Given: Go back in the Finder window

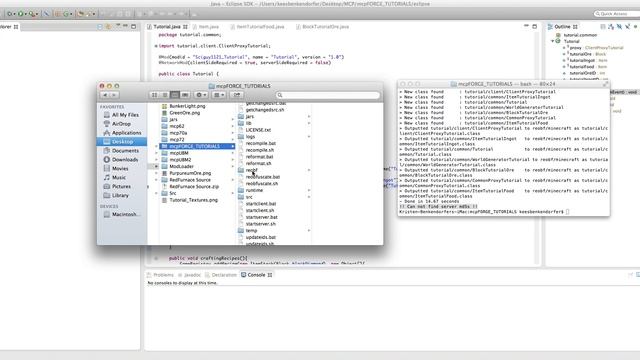Looking at the screenshot, I should pos(105,95).
